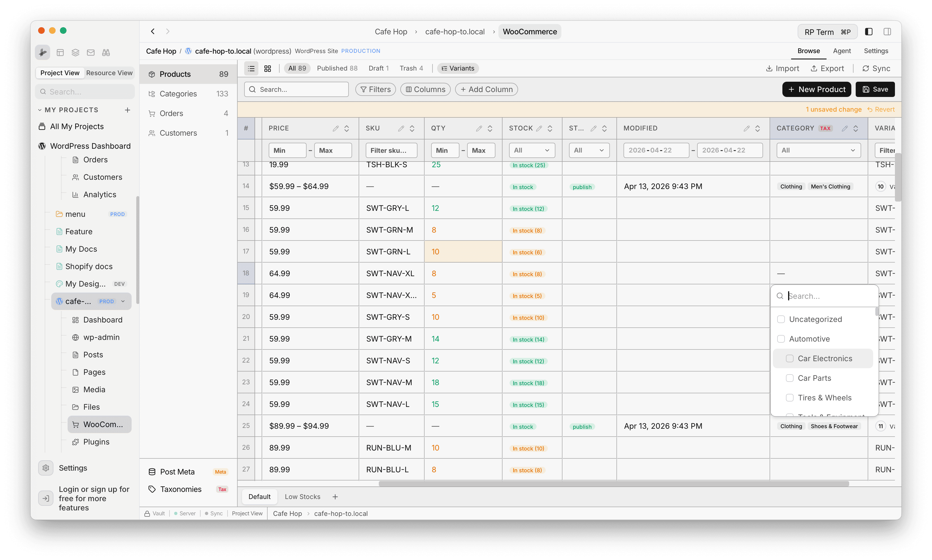Open the STOCK column filter dropdown
The width and height of the screenshot is (932, 560).
coord(531,150)
